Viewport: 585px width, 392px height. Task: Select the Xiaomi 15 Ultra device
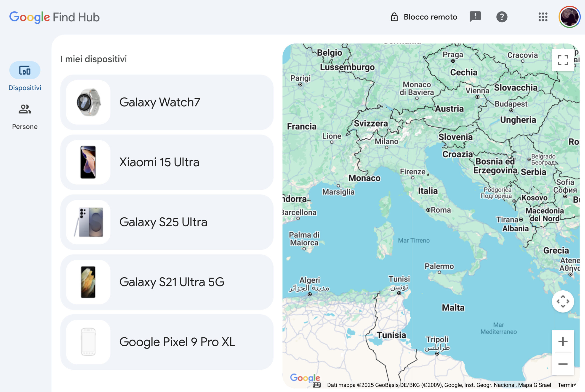point(167,162)
